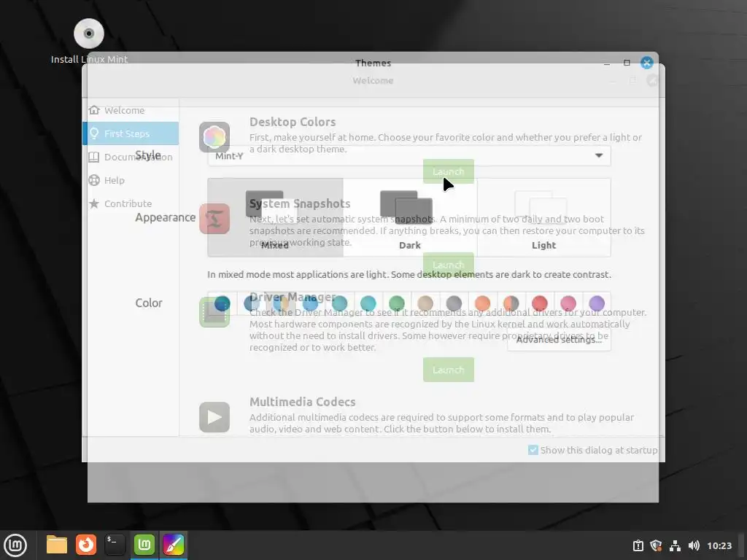Click the Desktop Colors heading

293,122
